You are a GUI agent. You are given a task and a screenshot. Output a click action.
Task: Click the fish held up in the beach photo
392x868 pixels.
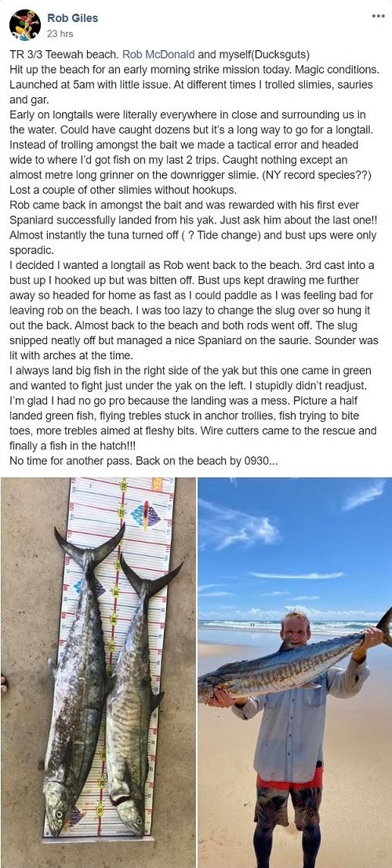coord(295,662)
